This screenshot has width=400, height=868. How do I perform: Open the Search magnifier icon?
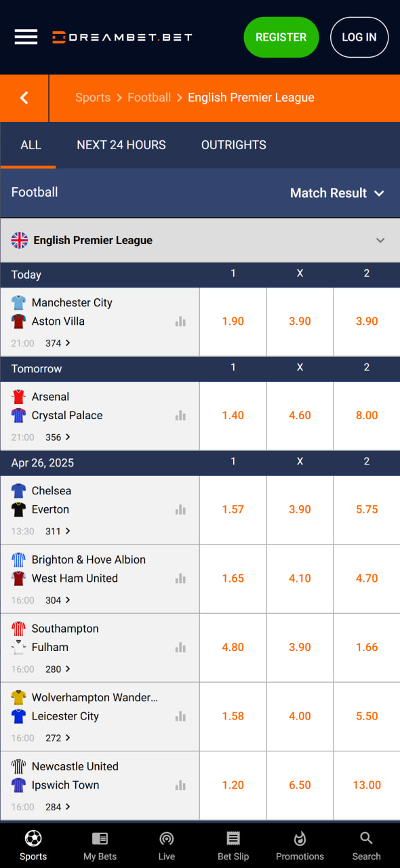point(366,839)
